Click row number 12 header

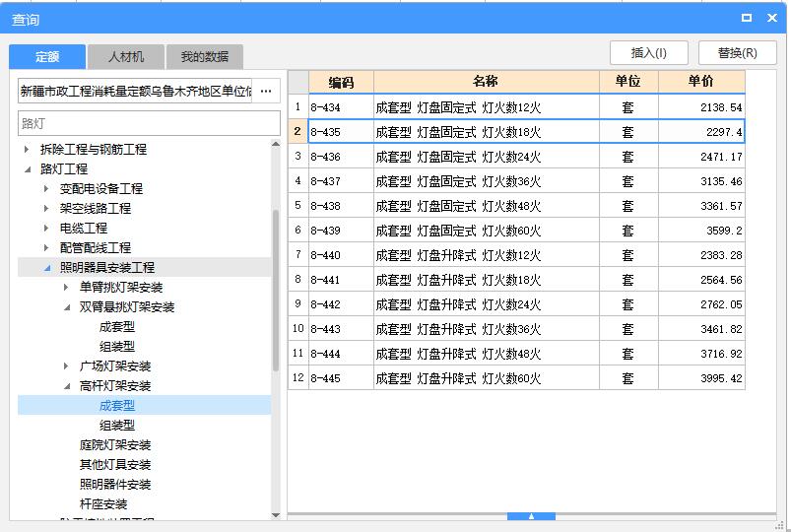pos(298,378)
